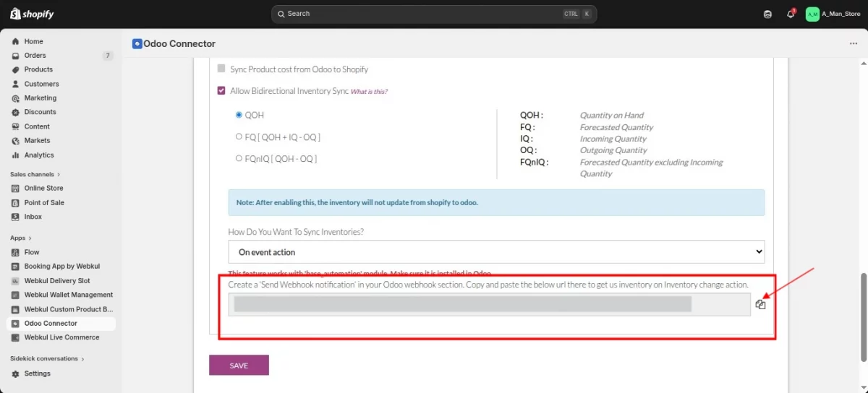Click the Products tag icon
Image resolution: width=868 pixels, height=393 pixels.
click(x=16, y=69)
